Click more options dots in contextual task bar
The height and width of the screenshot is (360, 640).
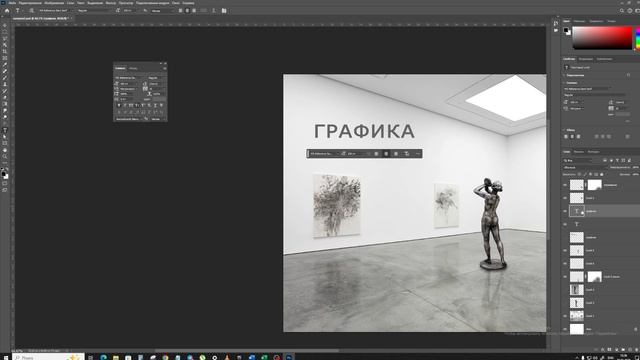[417, 153]
